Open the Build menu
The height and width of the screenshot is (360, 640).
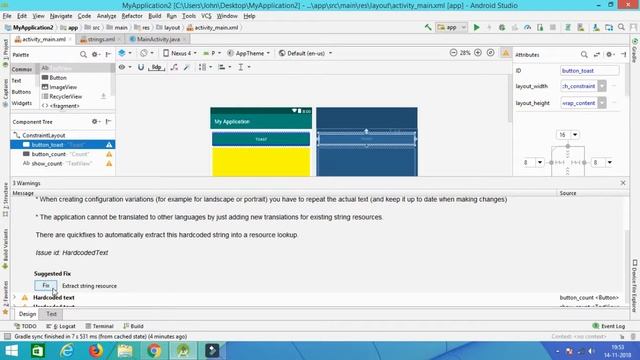click(154, 16)
